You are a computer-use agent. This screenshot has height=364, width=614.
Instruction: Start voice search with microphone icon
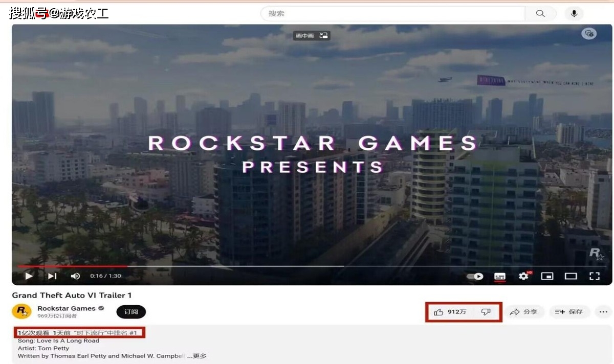[x=574, y=14]
